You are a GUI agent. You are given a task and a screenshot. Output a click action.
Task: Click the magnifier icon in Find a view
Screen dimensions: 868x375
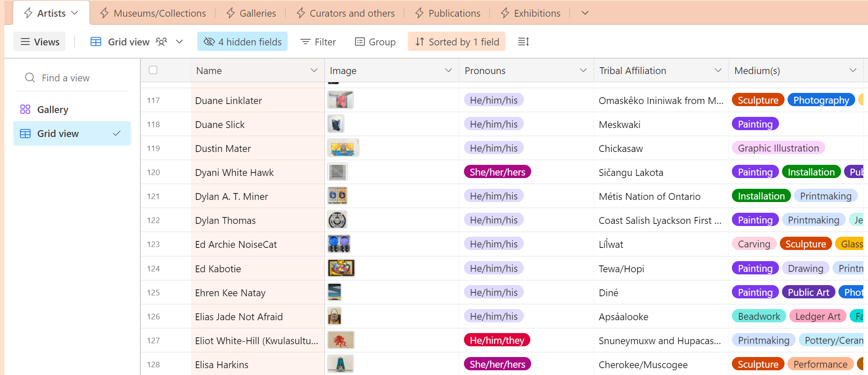point(30,77)
